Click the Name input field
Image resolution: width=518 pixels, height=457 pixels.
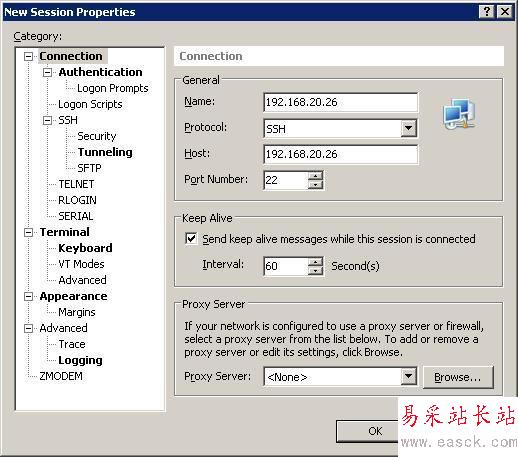pyautogui.click(x=340, y=102)
